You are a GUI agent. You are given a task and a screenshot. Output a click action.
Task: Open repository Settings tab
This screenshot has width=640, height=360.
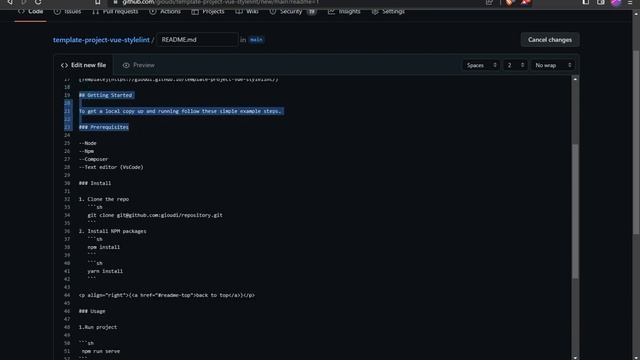pos(388,11)
